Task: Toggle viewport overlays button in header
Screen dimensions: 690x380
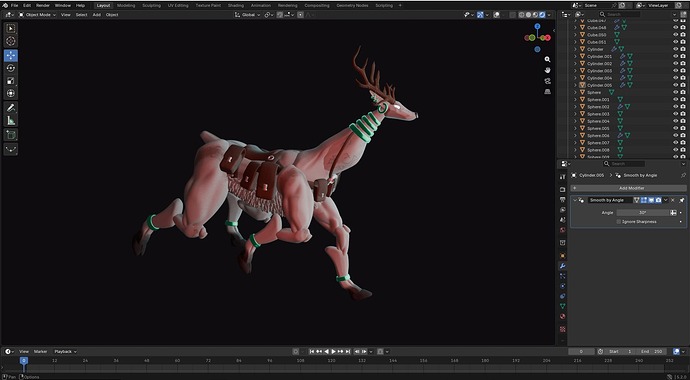Action: 497,15
